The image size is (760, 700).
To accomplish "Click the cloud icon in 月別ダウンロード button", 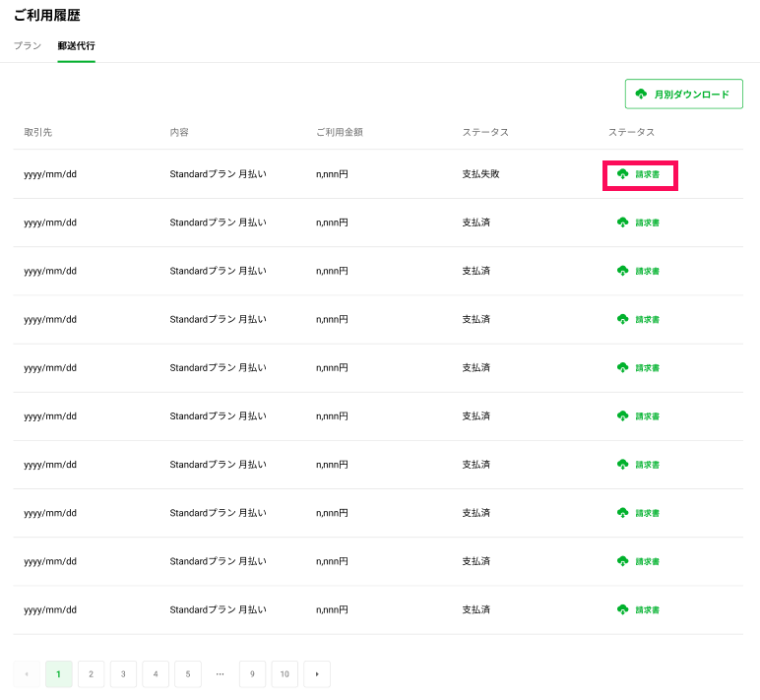I will [x=642, y=95].
